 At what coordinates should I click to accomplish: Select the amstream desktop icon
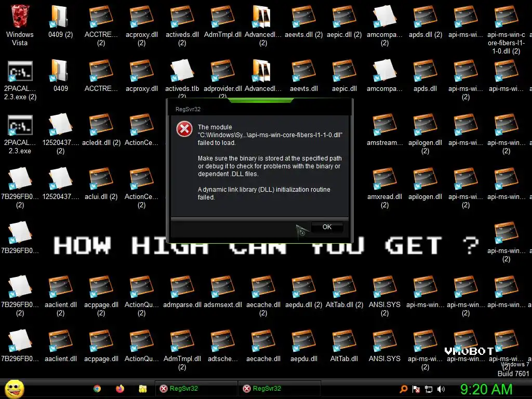(384, 129)
